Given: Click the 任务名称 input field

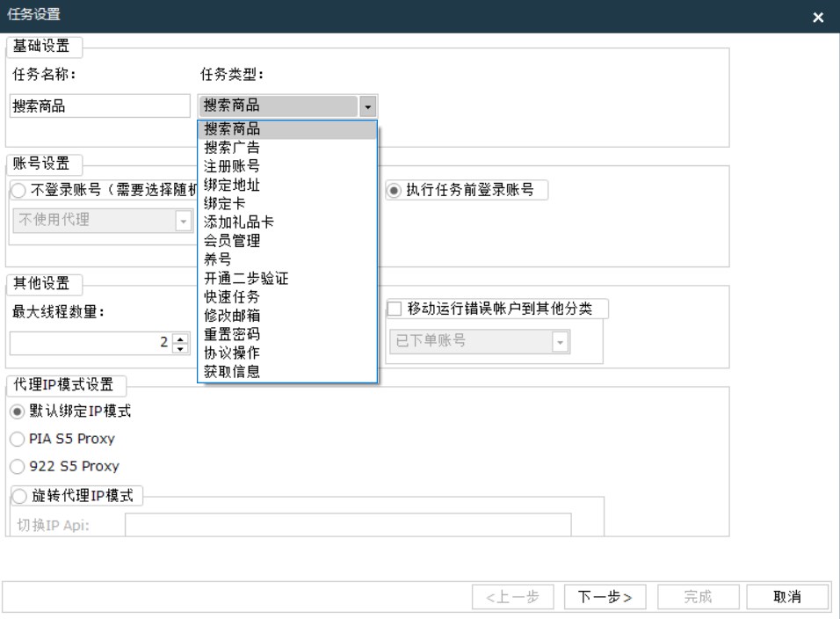Looking at the screenshot, I should 100,106.
